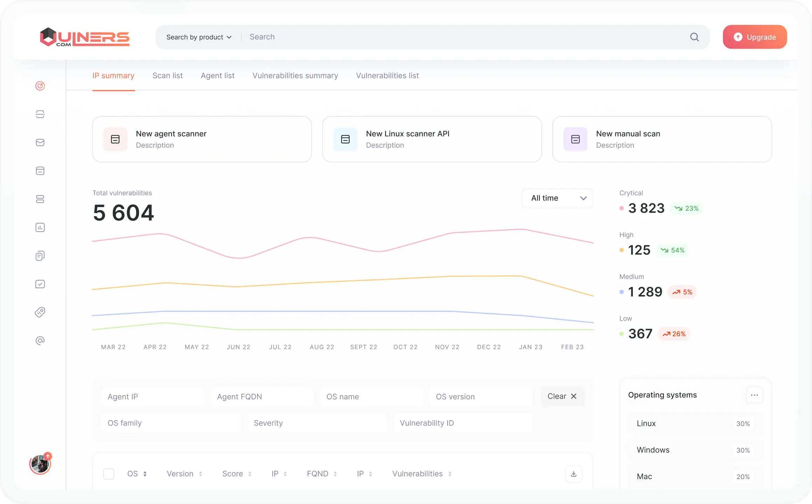The height and width of the screenshot is (504, 812).
Task: Sort table by Score column
Action: tap(237, 474)
